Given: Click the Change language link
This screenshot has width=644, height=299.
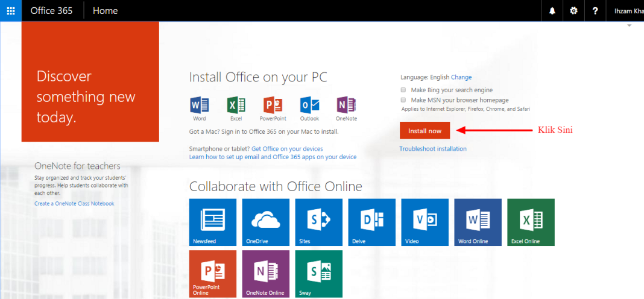Looking at the screenshot, I should pyautogui.click(x=461, y=77).
